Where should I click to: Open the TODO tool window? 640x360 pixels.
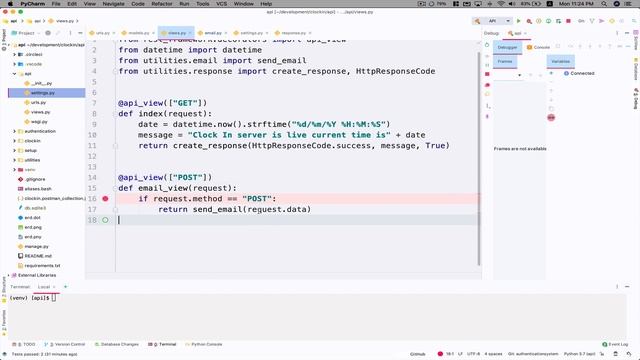[24, 344]
